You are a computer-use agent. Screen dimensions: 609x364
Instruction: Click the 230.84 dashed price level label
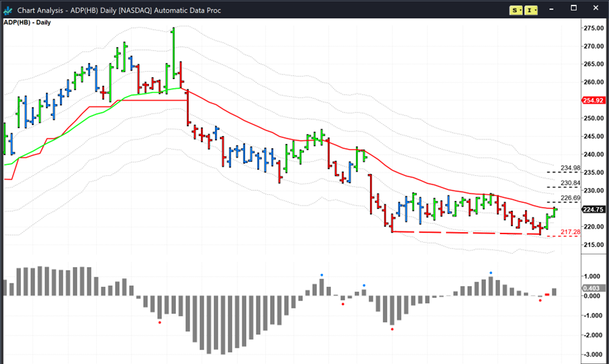570,183
